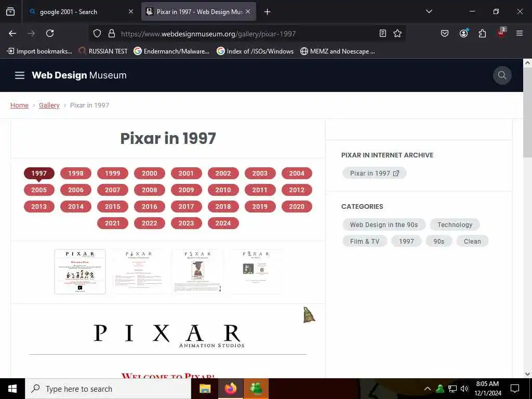Click the Firefox taskbar icon
Viewport: 532px width, 399px height.
(230, 389)
